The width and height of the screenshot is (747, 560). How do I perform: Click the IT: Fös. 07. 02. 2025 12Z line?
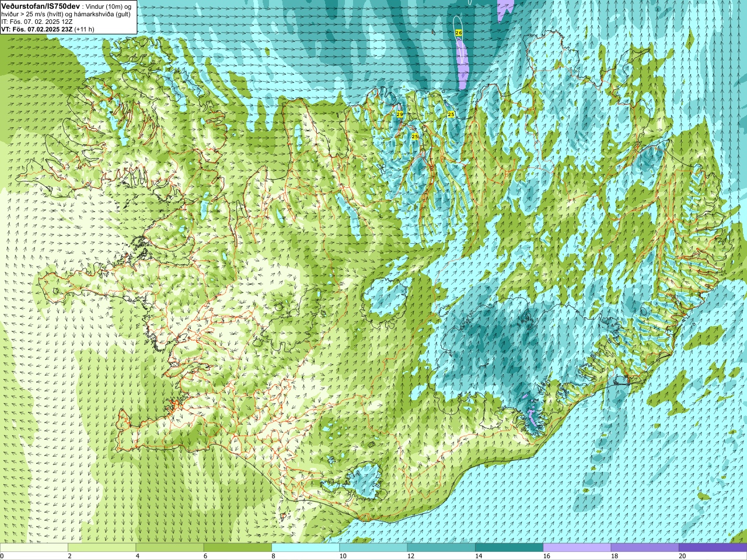tap(37, 22)
